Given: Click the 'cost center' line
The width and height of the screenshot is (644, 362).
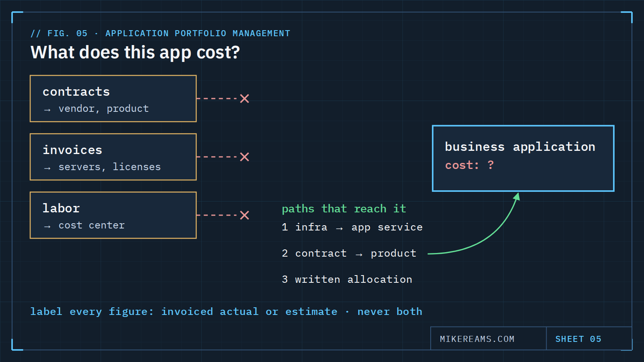Looking at the screenshot, I should coord(84,225).
